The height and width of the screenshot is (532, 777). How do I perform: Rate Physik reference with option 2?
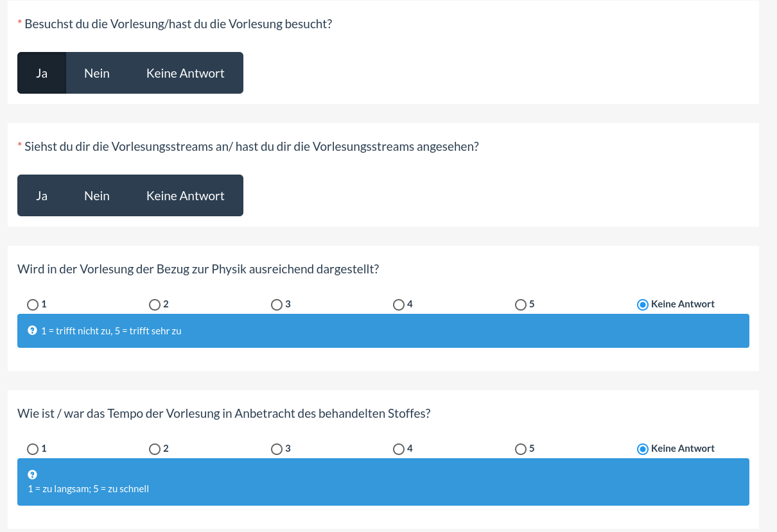(155, 305)
